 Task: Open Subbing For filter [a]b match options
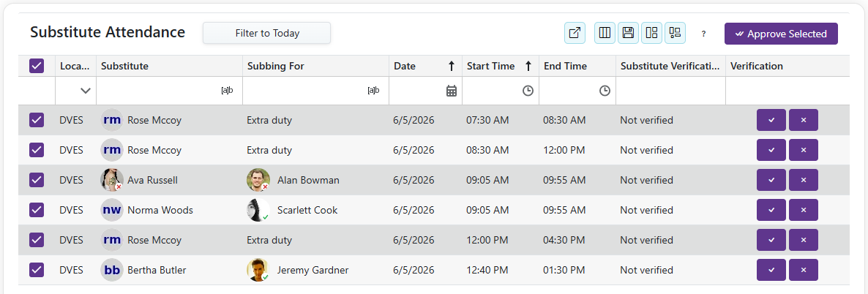[374, 91]
